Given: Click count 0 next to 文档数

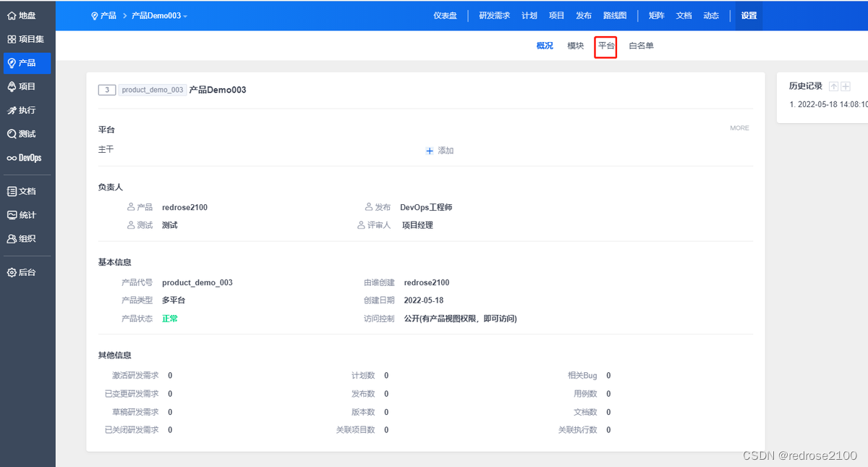Looking at the screenshot, I should click(x=608, y=412).
